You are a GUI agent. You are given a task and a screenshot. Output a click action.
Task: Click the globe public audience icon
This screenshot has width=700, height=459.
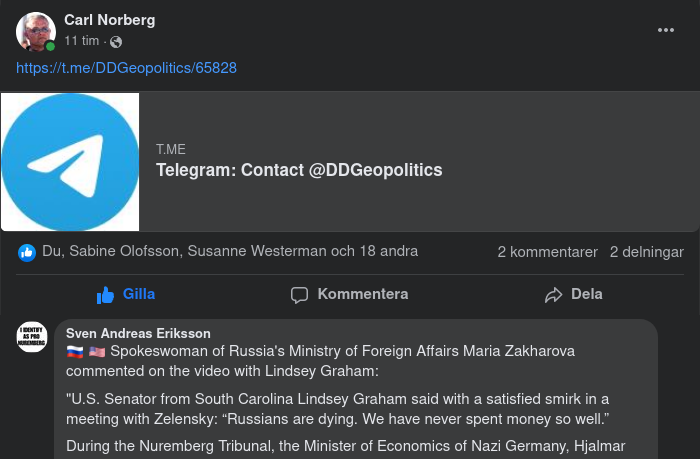click(x=116, y=41)
